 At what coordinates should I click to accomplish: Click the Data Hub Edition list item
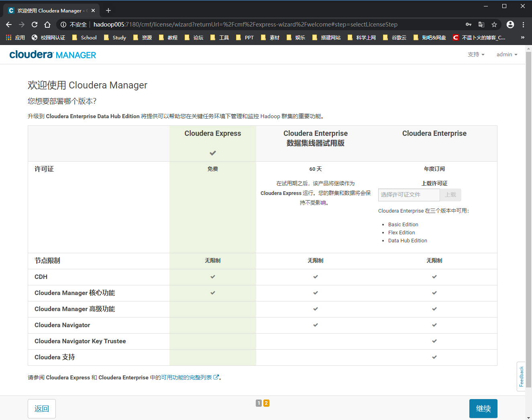click(408, 241)
